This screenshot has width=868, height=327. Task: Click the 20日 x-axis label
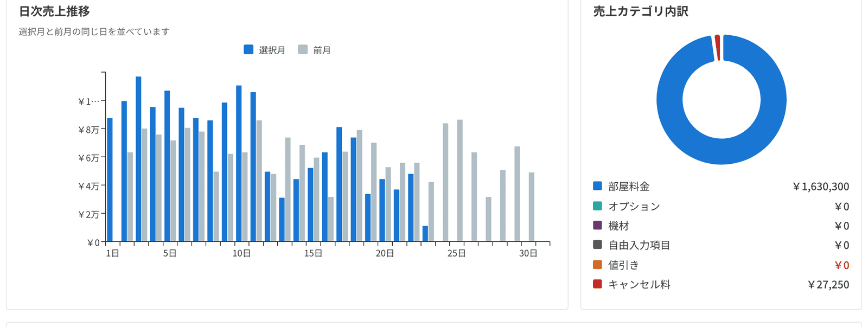pyautogui.click(x=385, y=253)
